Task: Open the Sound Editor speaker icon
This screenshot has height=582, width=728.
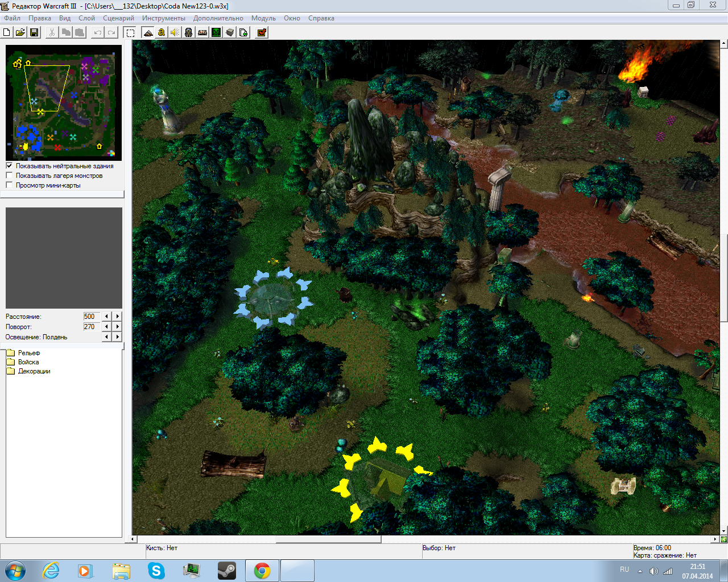Action: click(x=175, y=32)
